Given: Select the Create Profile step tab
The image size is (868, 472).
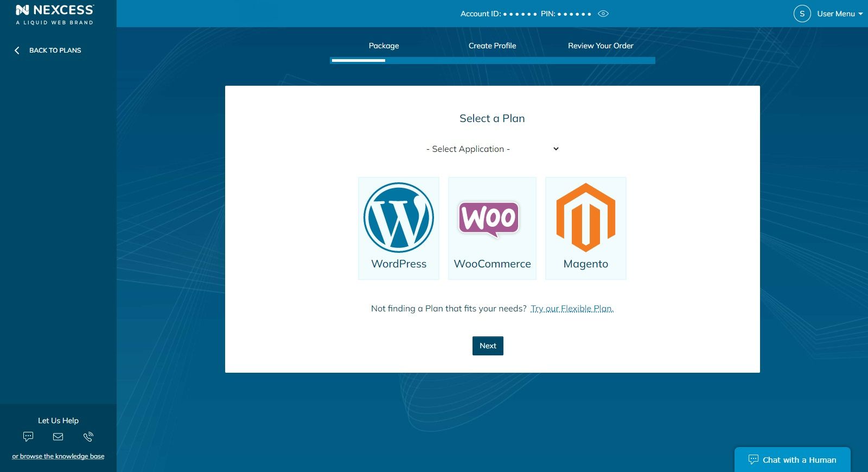Looking at the screenshot, I should pos(492,46).
